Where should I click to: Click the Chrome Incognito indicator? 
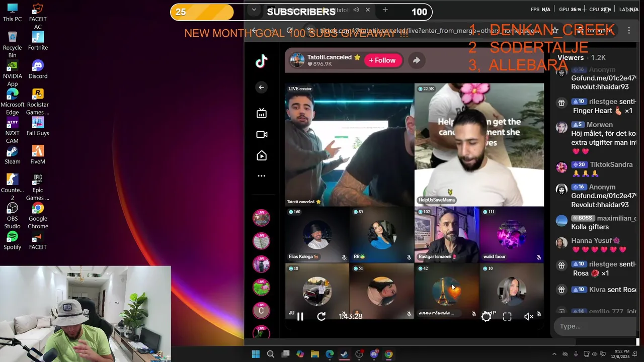click(x=595, y=31)
